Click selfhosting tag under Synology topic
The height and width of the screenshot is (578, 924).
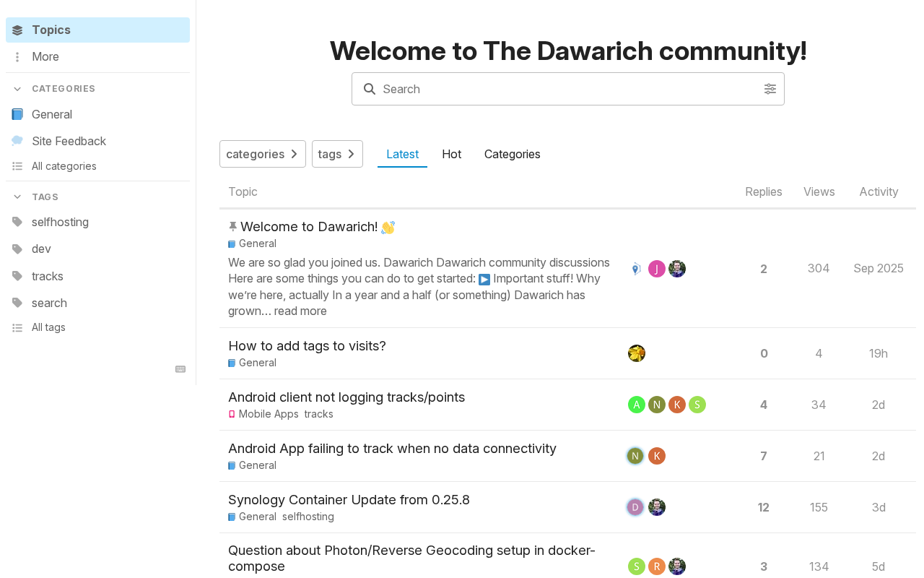[308, 517]
